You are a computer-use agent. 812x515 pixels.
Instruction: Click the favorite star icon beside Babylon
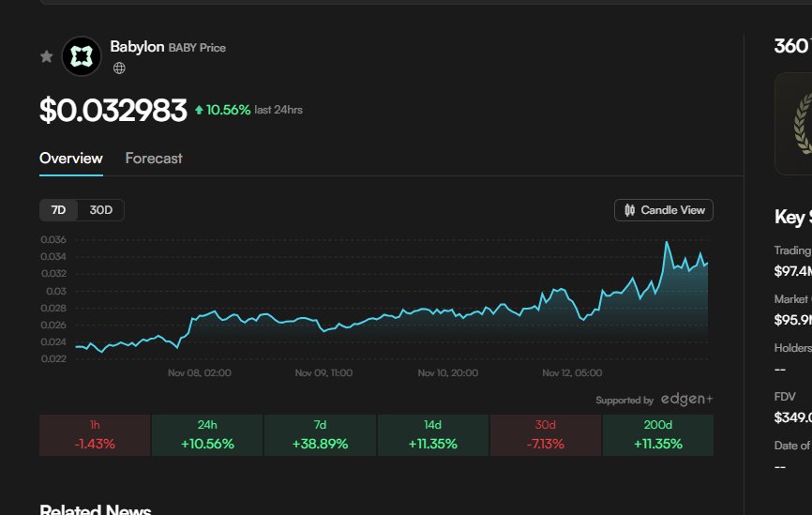[x=46, y=56]
